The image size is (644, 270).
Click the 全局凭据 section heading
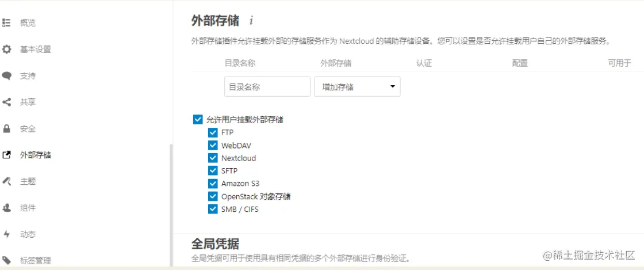215,244
